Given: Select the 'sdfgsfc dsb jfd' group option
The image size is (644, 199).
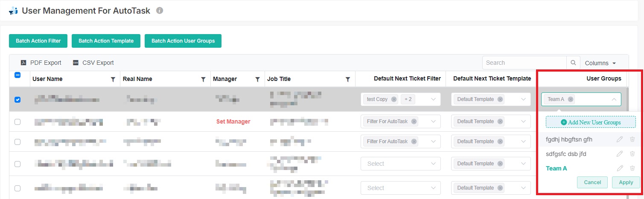Looking at the screenshot, I should (x=566, y=154).
